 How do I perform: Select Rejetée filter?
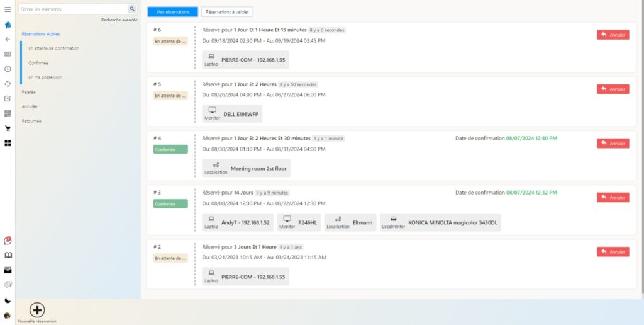(x=29, y=92)
